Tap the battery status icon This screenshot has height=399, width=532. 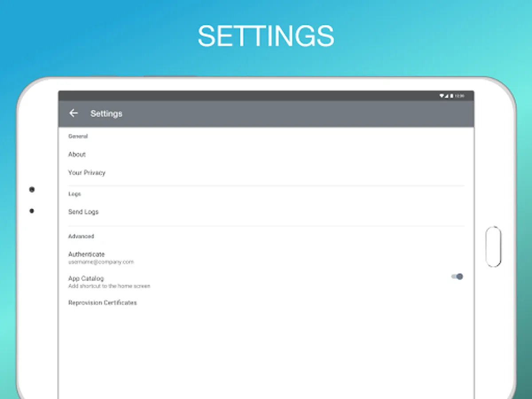point(452,96)
